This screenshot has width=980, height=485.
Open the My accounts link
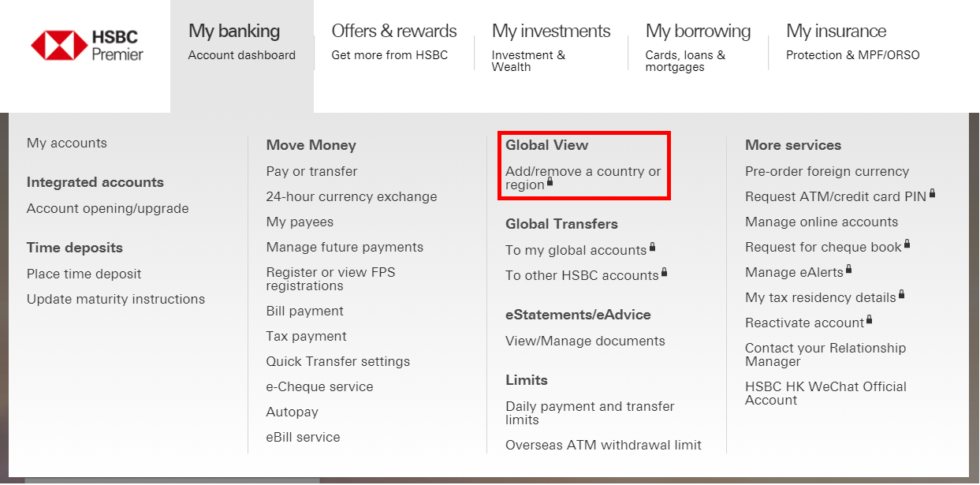[x=67, y=144]
